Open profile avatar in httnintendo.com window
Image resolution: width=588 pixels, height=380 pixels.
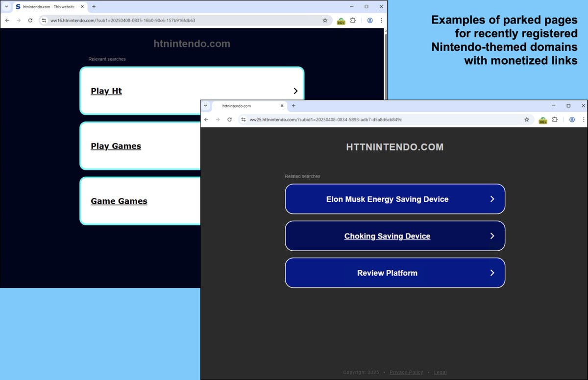point(572,119)
